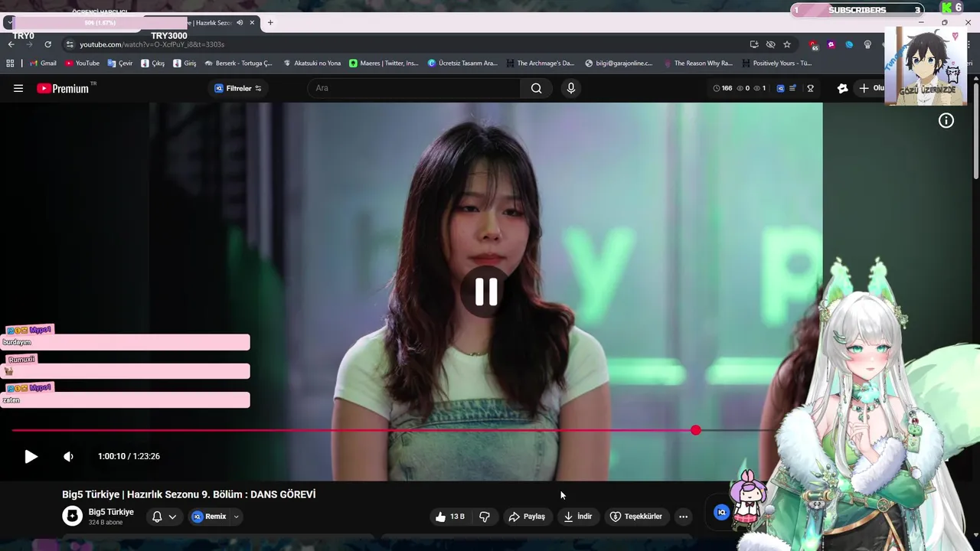Mute the video using speaker icon

[68, 456]
